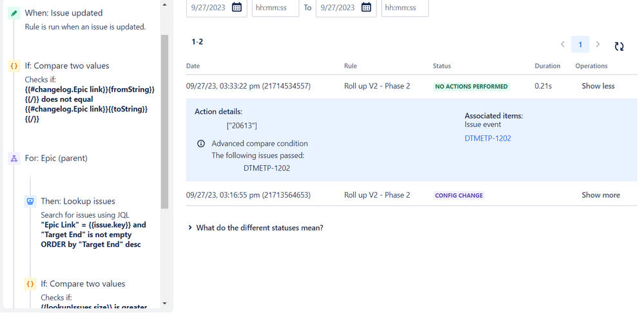Click the NO ACTIONS PERFORMED status badge

[471, 86]
